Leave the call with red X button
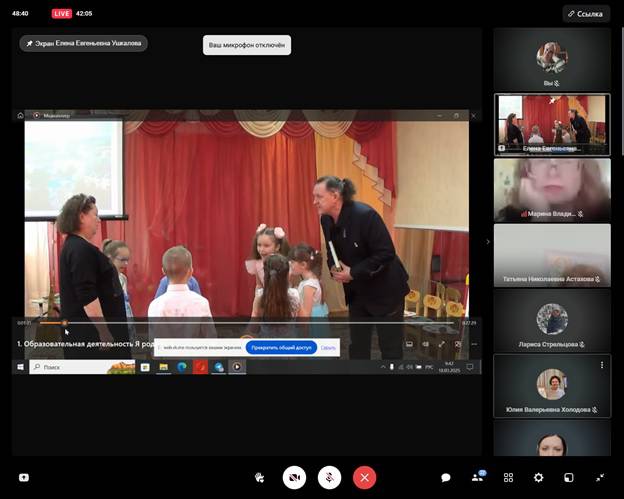 coord(365,478)
